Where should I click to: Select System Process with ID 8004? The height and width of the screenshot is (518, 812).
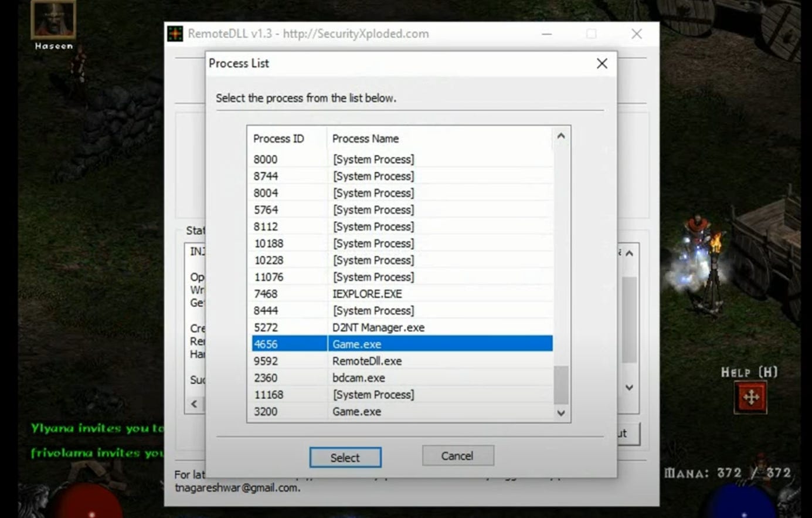(402, 192)
